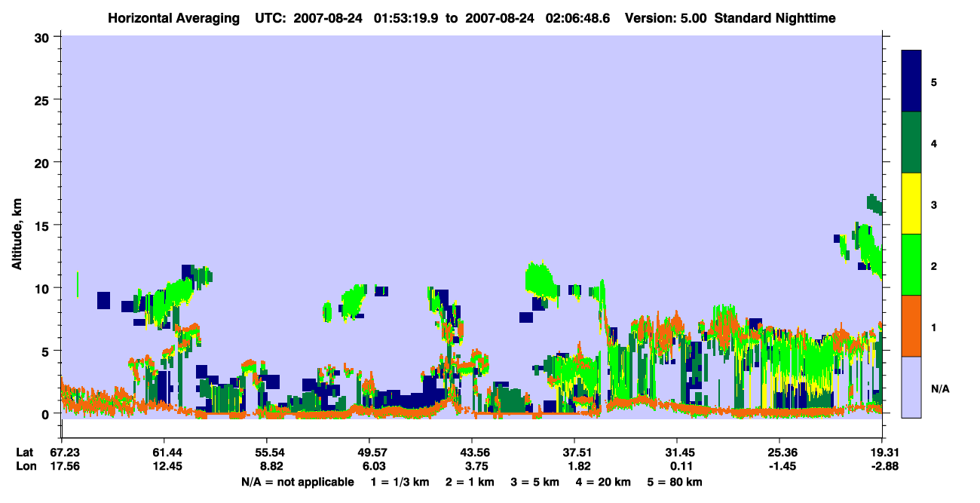Click legend text 'N/A = not applicable'
The image size is (980, 503).
[x=297, y=482]
